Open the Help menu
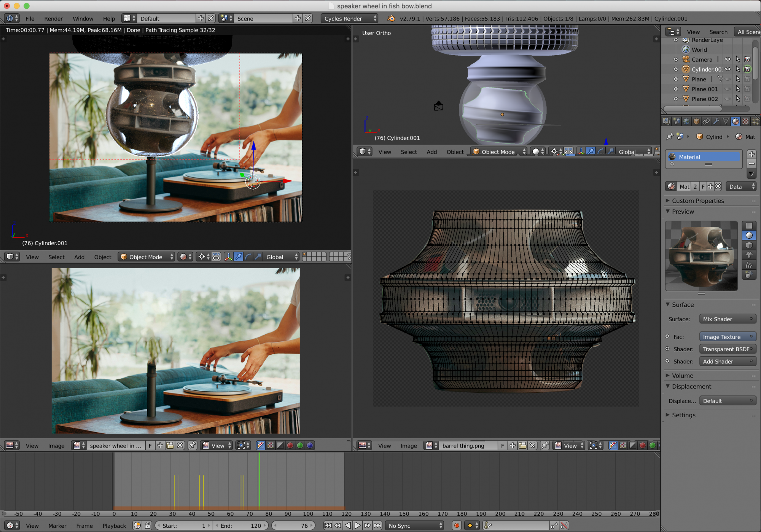 (x=109, y=19)
